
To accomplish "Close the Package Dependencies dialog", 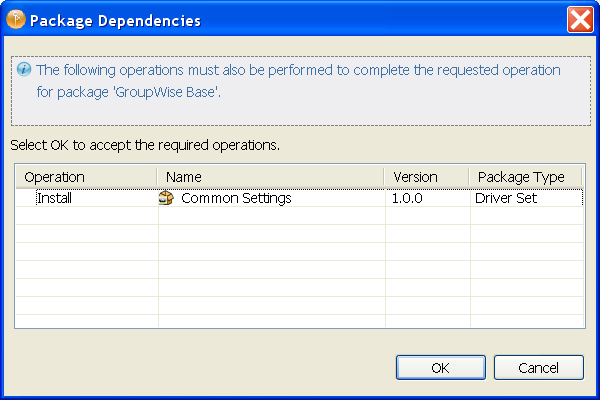I will pos(579,19).
